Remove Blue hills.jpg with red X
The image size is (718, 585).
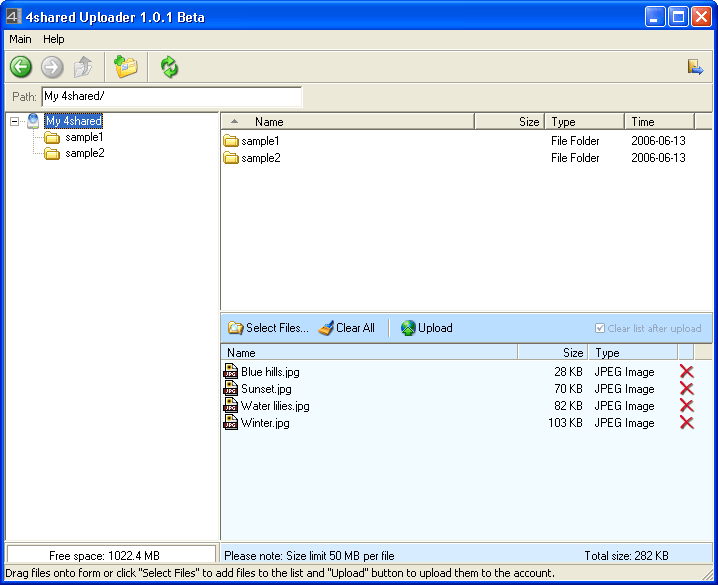point(686,371)
